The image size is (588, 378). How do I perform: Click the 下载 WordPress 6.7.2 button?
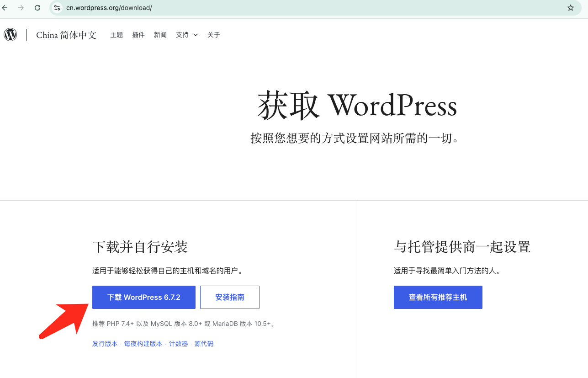click(x=144, y=297)
